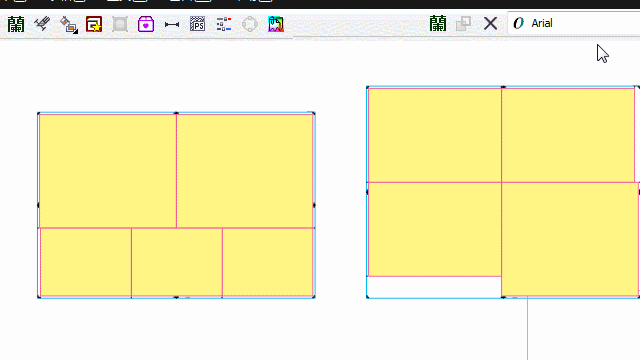This screenshot has width=640, height=360.
Task: Select the top-left yellow rectangle in the left group
Action: [108, 171]
